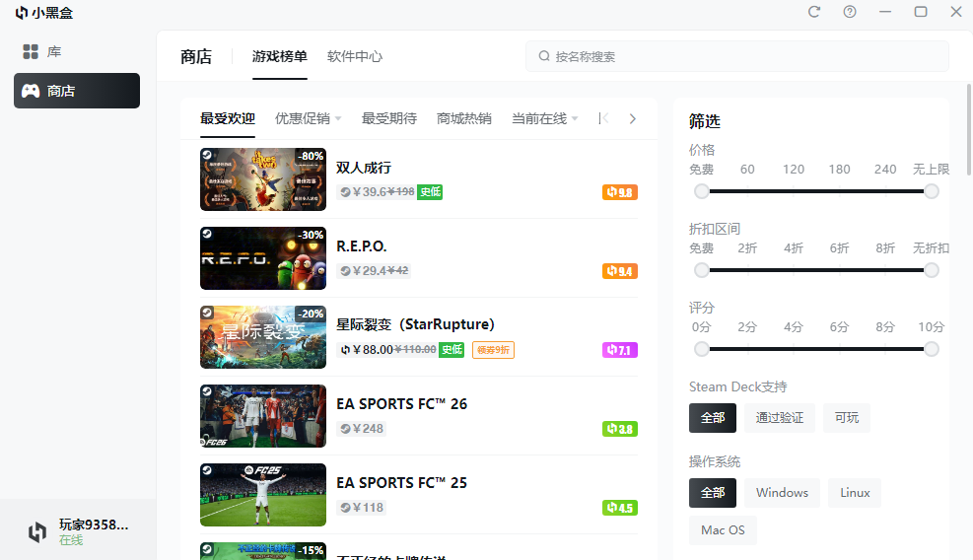This screenshot has width=973, height=560.
Task: Click the 史低 tag on 星际裂变
Action: coord(452,350)
